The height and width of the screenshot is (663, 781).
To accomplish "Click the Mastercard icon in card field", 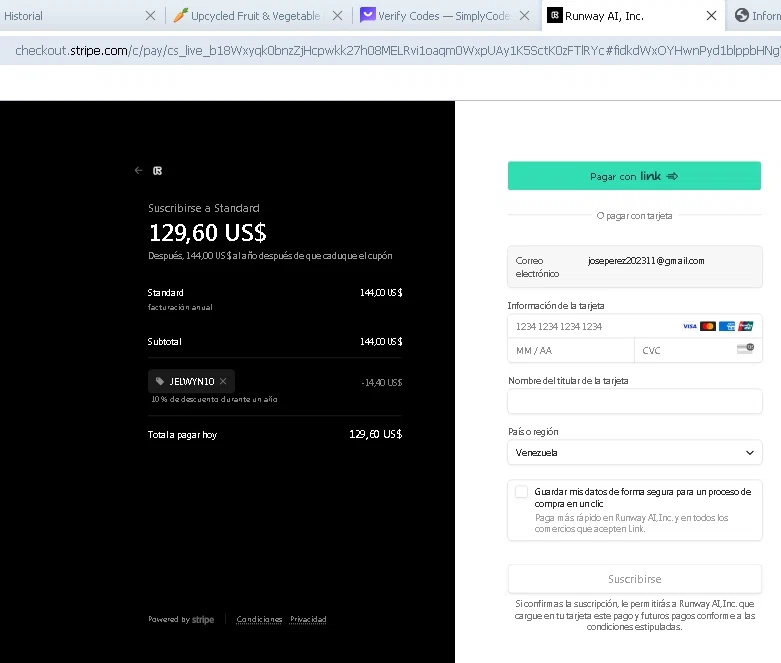I will tap(708, 326).
